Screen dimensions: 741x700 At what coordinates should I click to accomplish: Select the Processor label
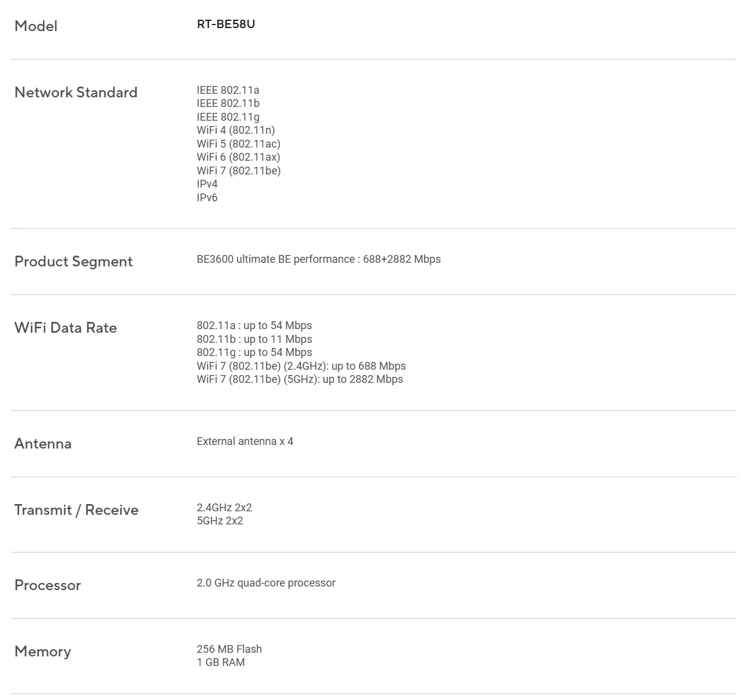pyautogui.click(x=48, y=585)
